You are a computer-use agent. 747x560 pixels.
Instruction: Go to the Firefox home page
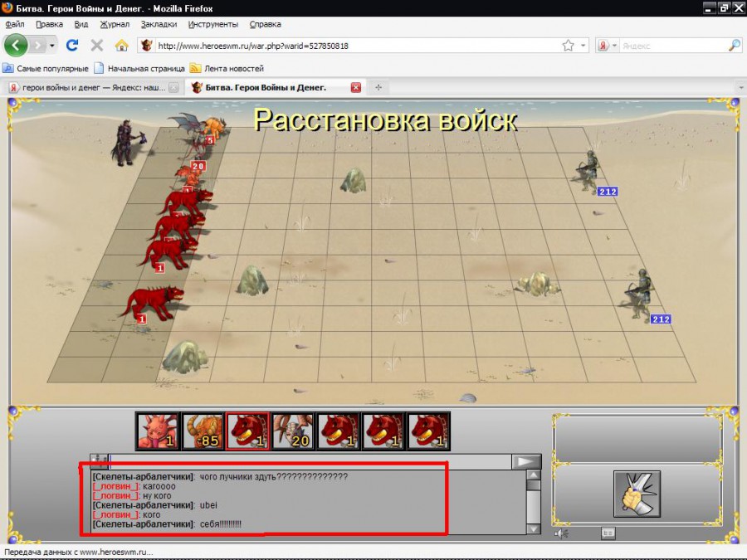[x=121, y=46]
